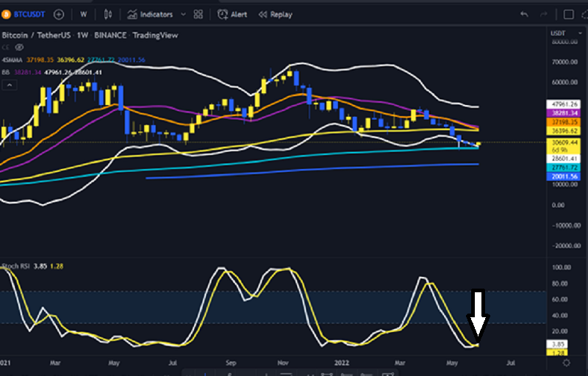
Task: Start bar Replay mode
Action: pos(275,15)
